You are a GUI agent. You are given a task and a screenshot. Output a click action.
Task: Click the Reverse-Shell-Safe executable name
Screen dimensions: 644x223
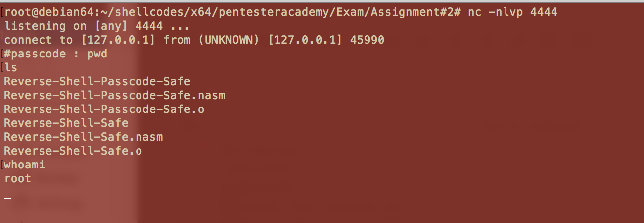[x=66, y=123]
